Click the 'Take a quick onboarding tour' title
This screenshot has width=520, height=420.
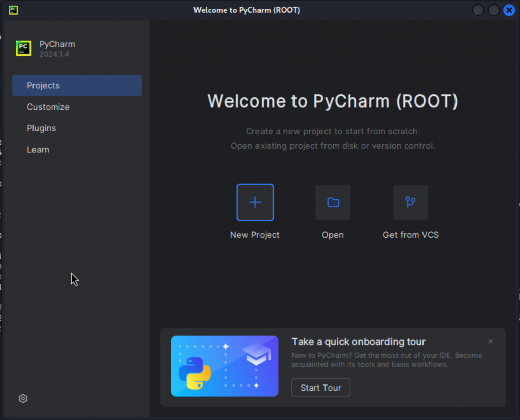coord(359,342)
